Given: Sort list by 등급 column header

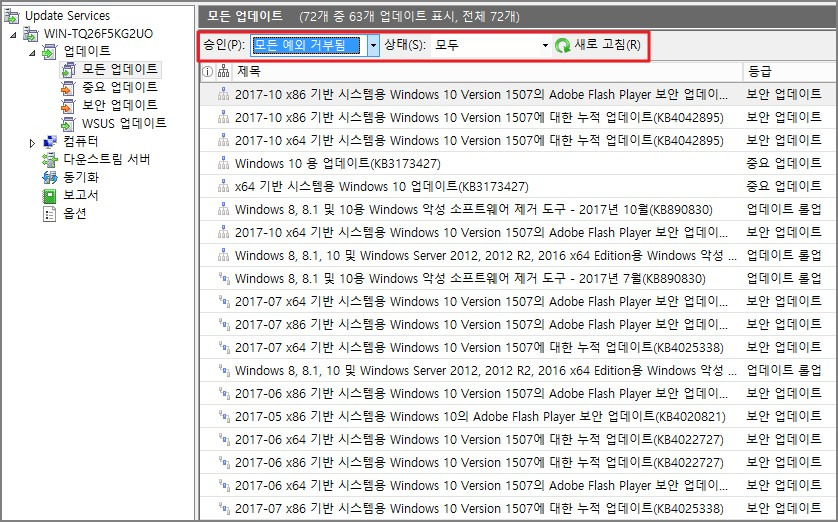Looking at the screenshot, I should [x=790, y=72].
